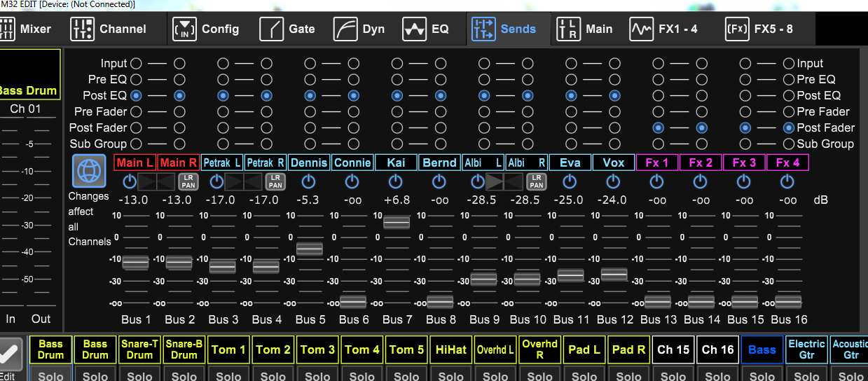Screen dimensions: 868x381
Task: Select Input tap for Bus 1
Action: click(x=136, y=63)
